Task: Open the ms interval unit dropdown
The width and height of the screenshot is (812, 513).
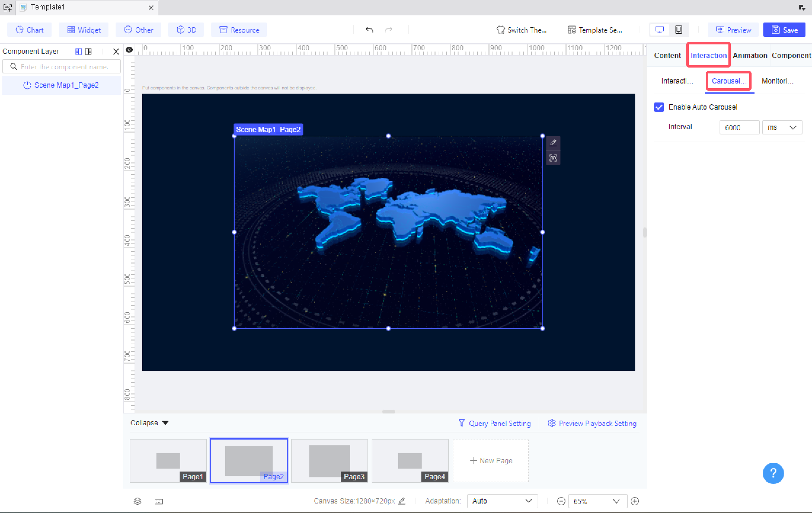Action: click(782, 127)
